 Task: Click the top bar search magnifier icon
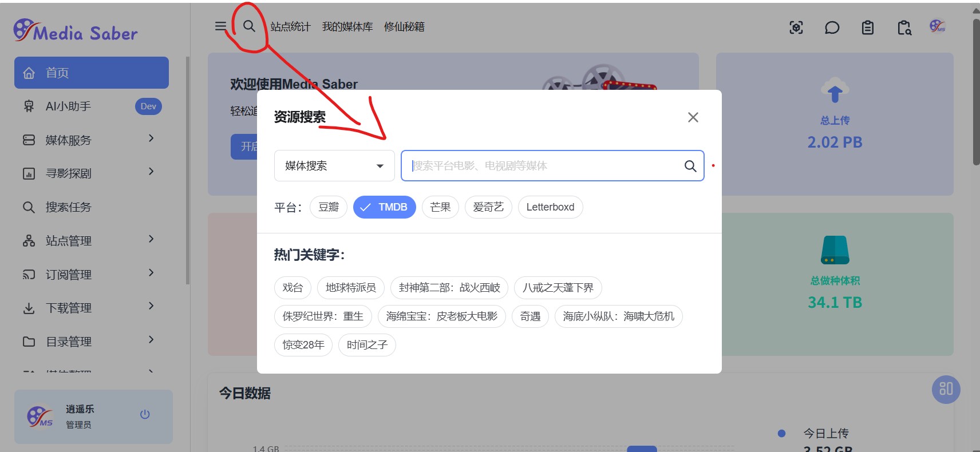(x=249, y=26)
